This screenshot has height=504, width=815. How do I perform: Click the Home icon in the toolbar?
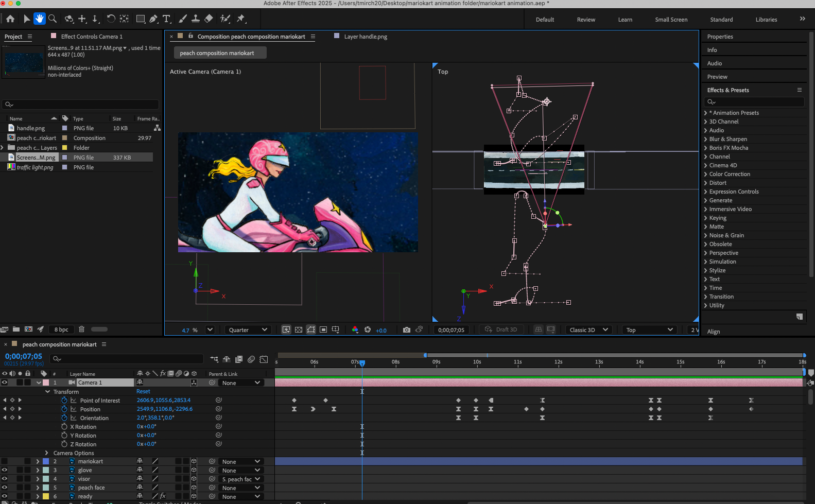click(x=10, y=19)
